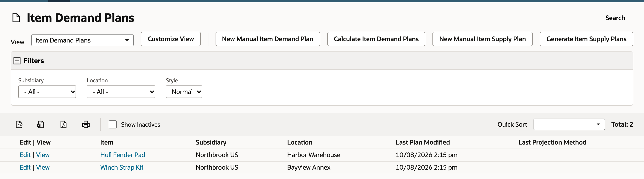This screenshot has height=179, width=644.
Task: Click the Last Projection Method column header
Action: (x=552, y=143)
